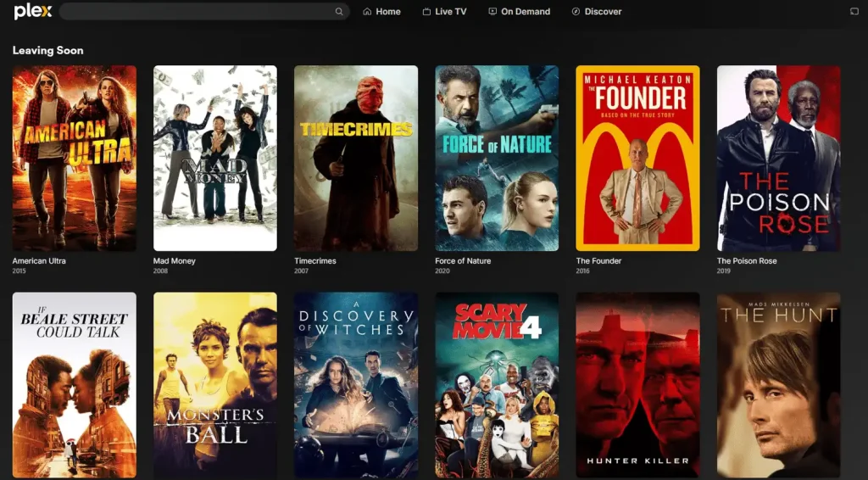Click the 2008 year under Mad Money

tap(160, 271)
